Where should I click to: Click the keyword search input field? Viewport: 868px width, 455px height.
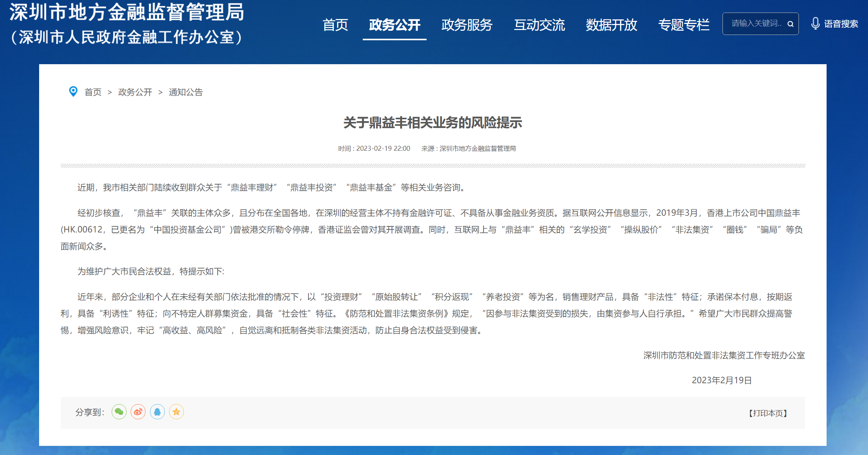point(756,24)
